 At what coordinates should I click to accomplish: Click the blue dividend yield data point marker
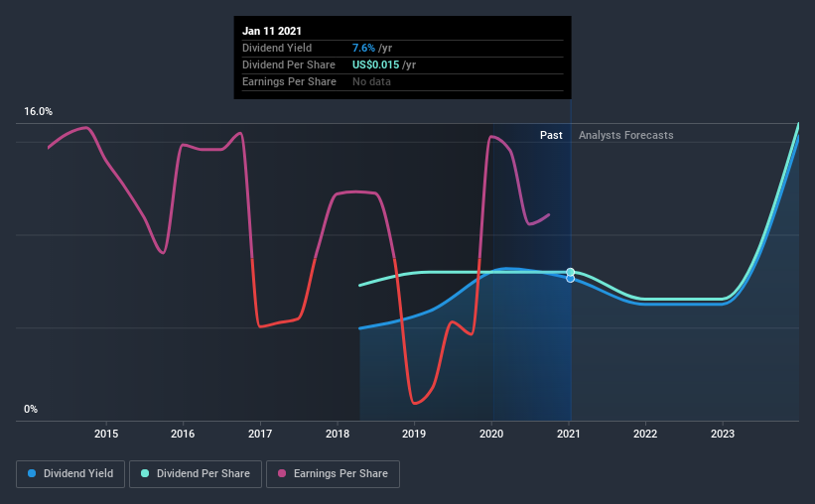(570, 279)
